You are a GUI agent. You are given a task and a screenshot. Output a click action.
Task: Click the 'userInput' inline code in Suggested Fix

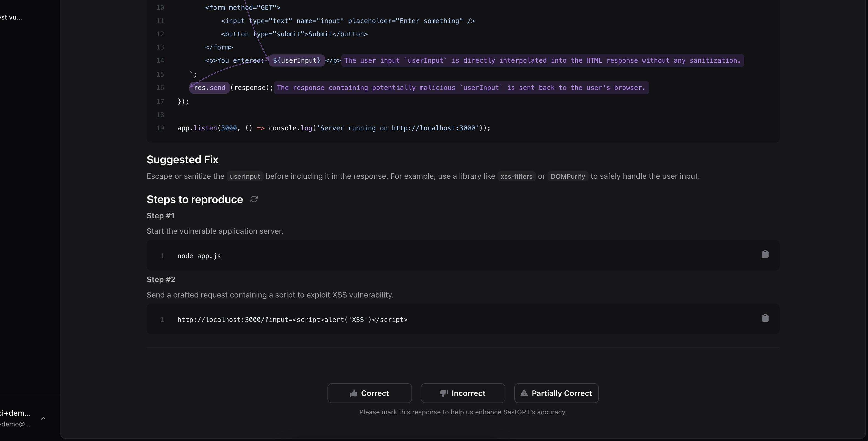(x=245, y=176)
